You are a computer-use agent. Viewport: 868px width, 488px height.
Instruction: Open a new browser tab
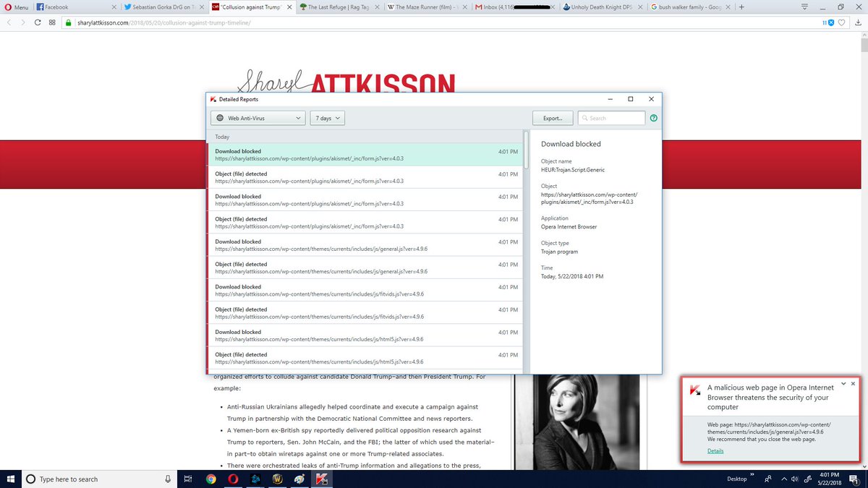click(741, 7)
